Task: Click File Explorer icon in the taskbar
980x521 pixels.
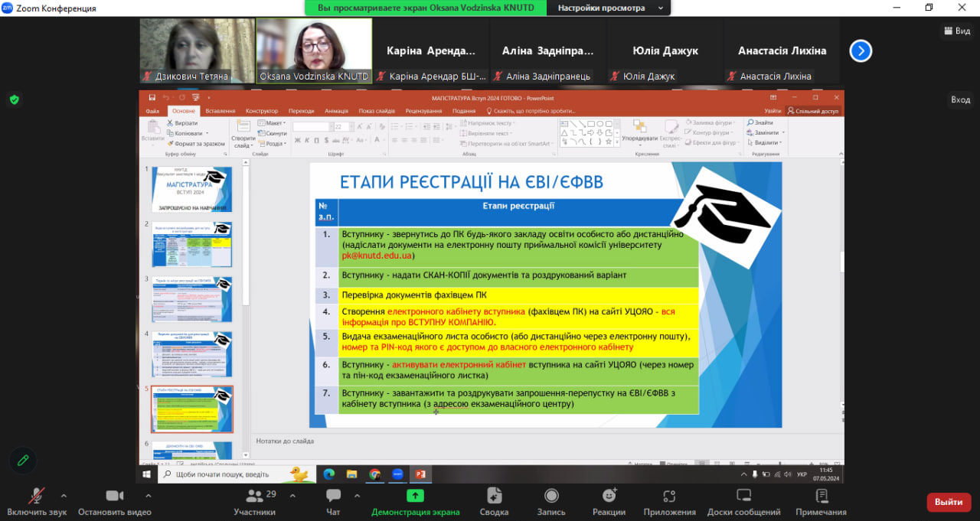Action: pyautogui.click(x=352, y=474)
